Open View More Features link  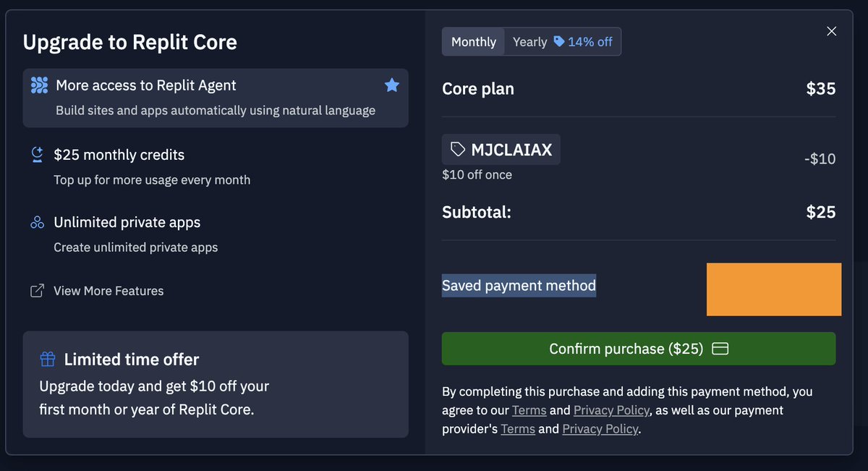coord(109,291)
